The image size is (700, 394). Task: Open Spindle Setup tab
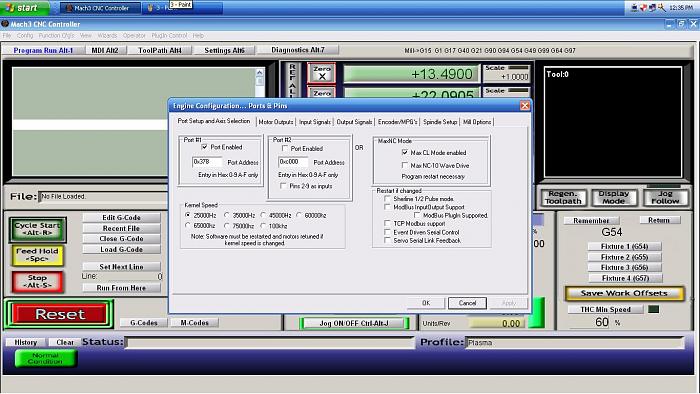(440, 122)
